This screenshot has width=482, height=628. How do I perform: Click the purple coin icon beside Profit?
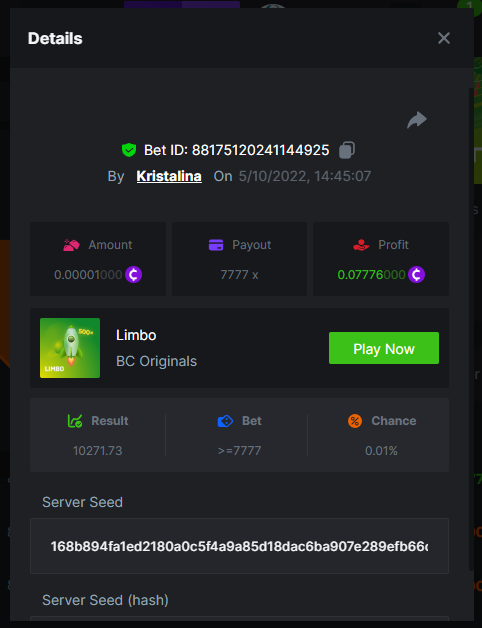(416, 275)
